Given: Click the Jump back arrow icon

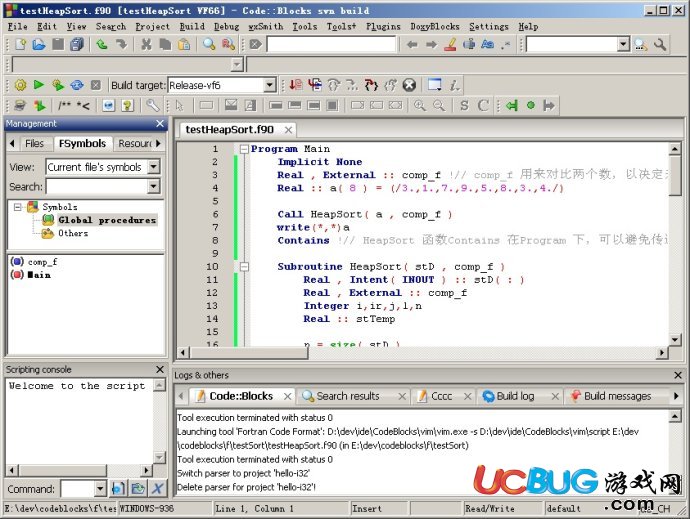Looking at the screenshot, I should [412, 44].
